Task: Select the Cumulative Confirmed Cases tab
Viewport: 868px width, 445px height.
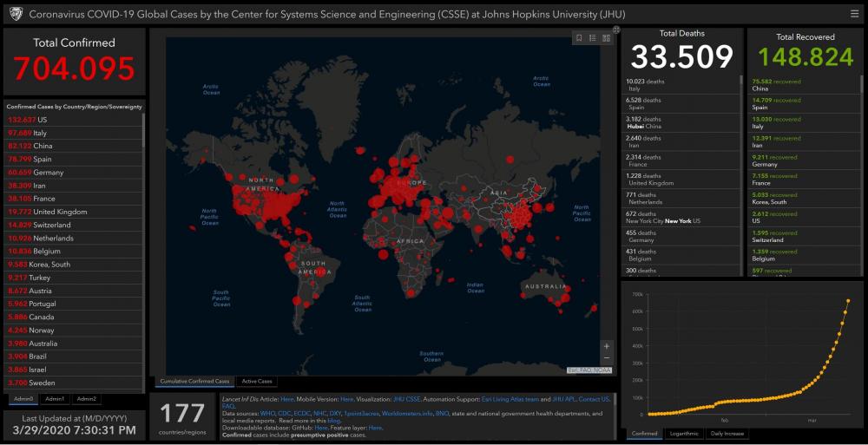Action: tap(195, 381)
